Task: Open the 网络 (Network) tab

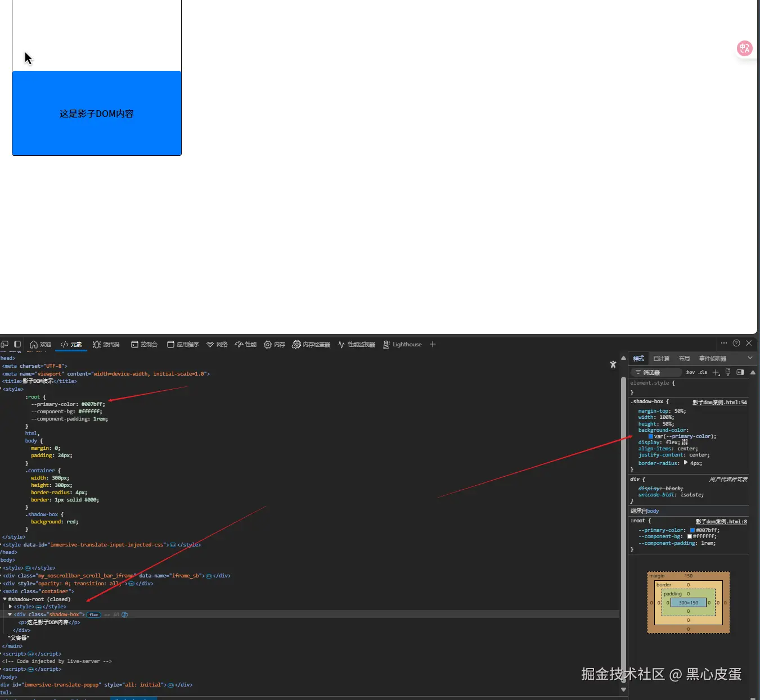Action: (217, 344)
